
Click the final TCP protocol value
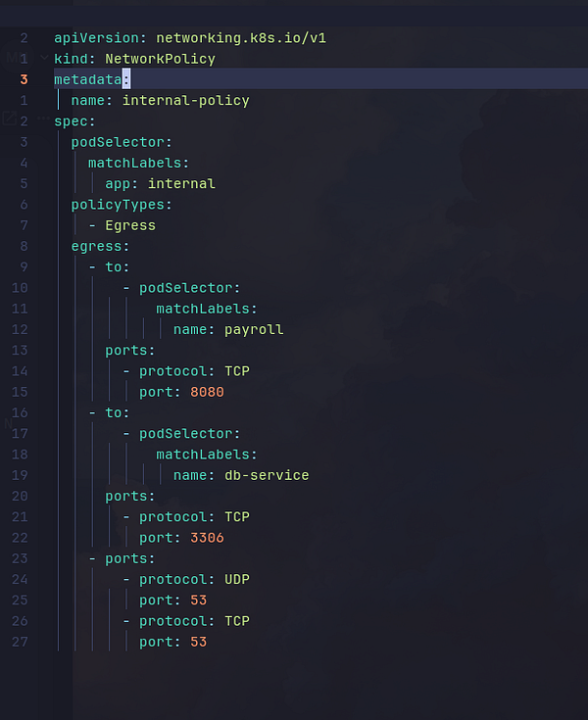(236, 621)
